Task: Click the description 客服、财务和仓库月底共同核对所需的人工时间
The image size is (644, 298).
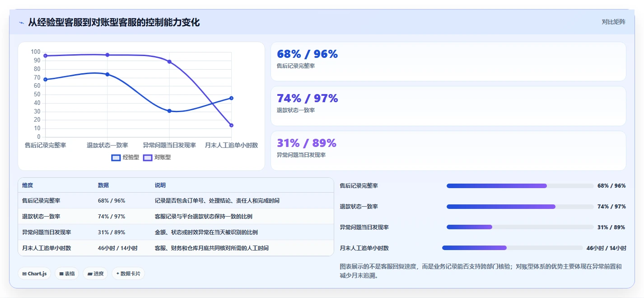Action: [212, 248]
